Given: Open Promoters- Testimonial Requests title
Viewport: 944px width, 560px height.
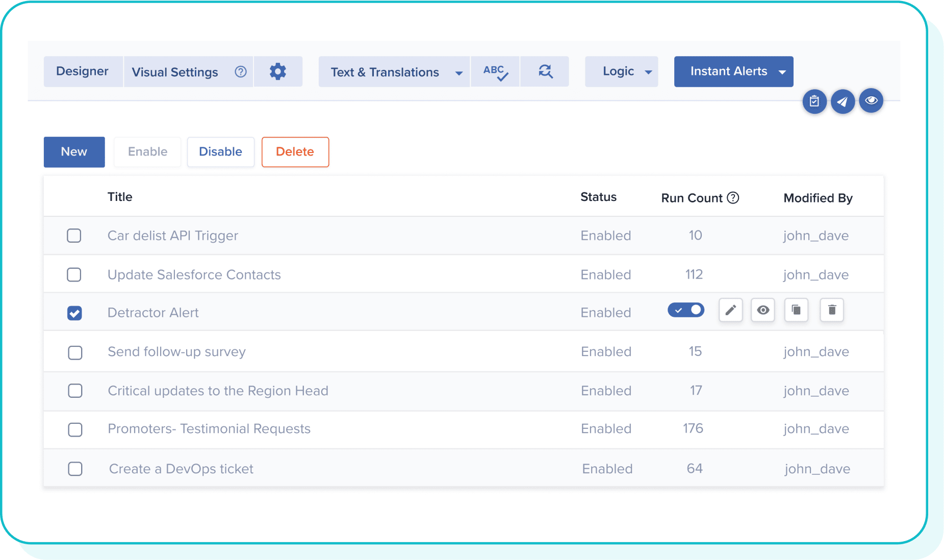Looking at the screenshot, I should point(209,429).
